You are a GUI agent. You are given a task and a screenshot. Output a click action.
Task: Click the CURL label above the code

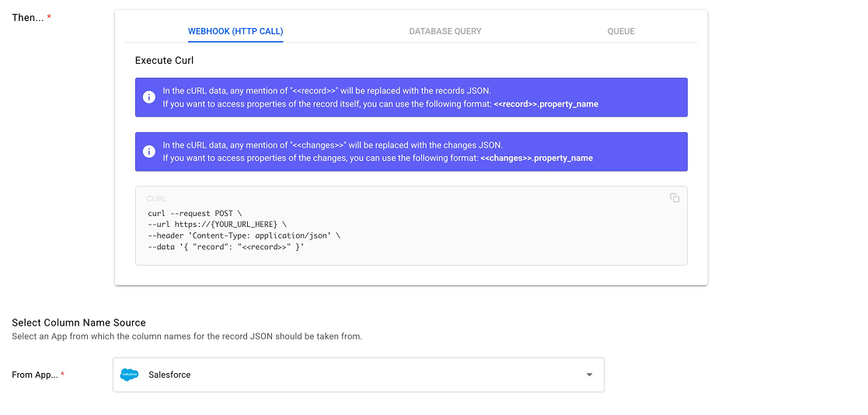(x=157, y=199)
